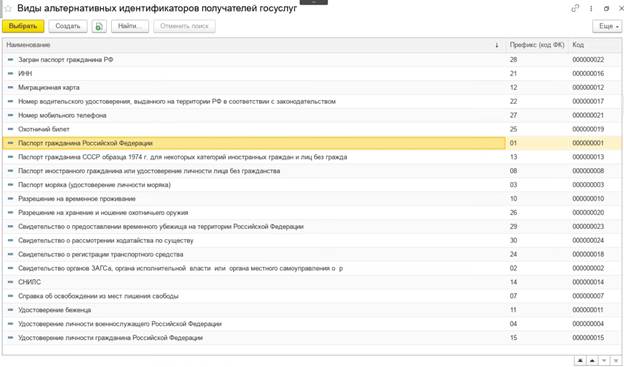Select the СНИЛС row

tap(312, 282)
